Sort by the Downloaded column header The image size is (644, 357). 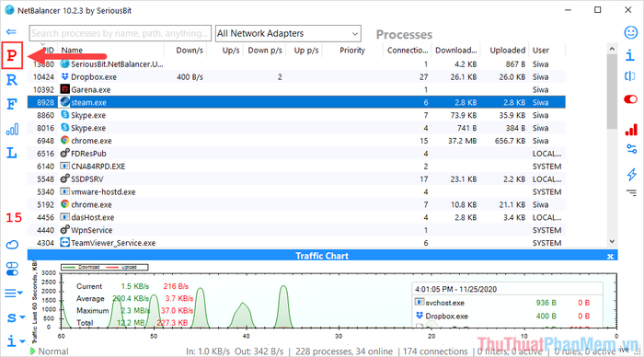(456, 50)
